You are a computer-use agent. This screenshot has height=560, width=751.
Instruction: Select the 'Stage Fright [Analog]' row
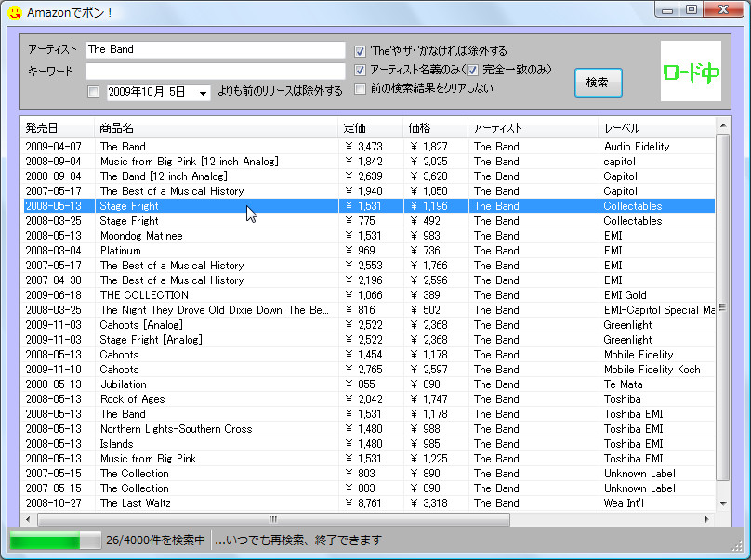[369, 339]
